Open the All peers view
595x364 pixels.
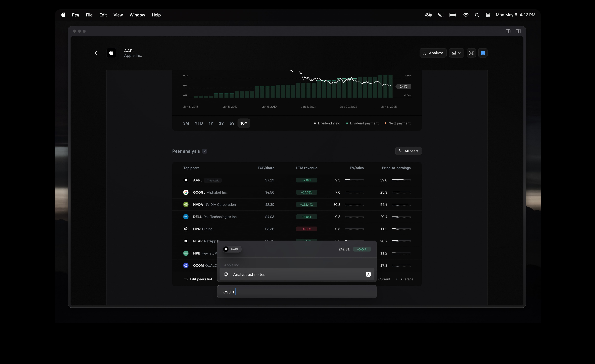coord(408,151)
